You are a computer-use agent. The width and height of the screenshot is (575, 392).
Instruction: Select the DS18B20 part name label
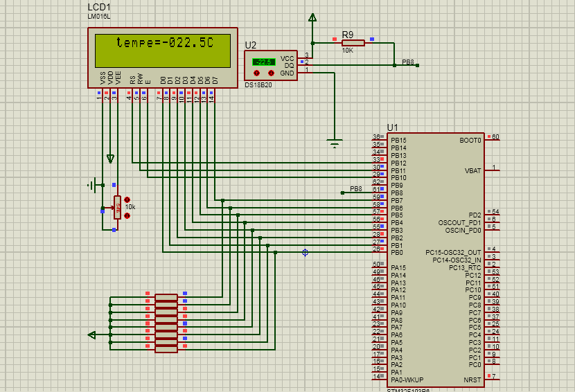coord(258,85)
